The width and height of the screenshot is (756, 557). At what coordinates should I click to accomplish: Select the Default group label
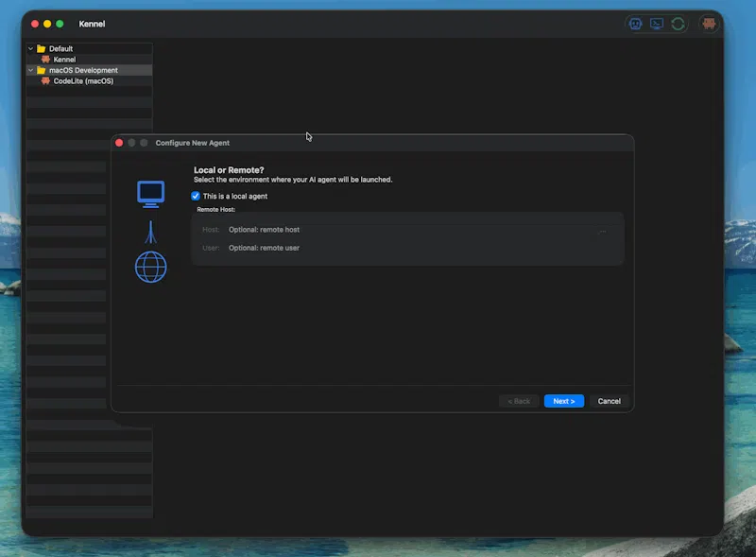60,49
